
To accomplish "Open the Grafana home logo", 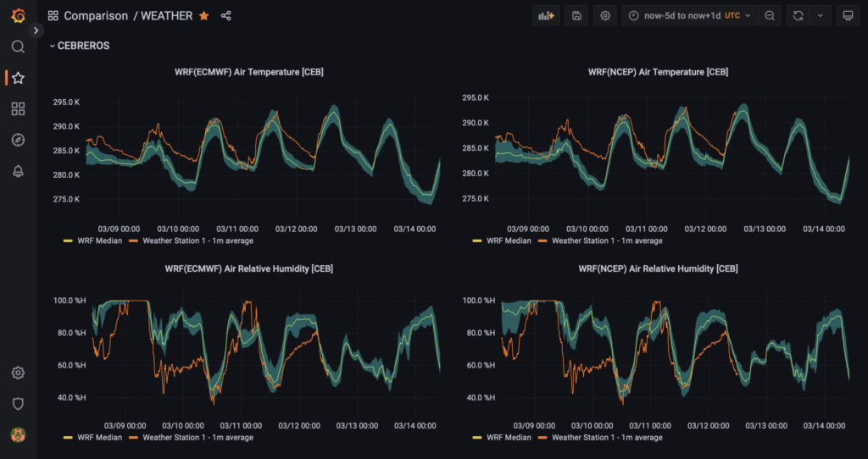I will [x=19, y=16].
